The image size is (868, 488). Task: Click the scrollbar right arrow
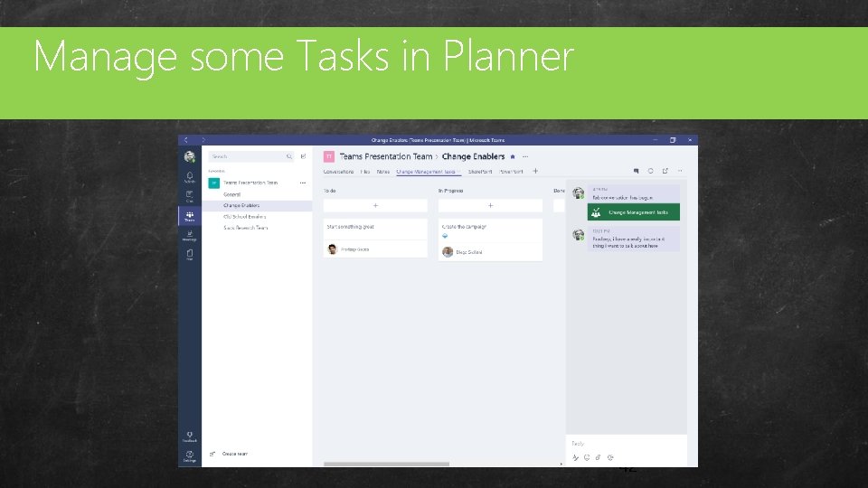561,465
